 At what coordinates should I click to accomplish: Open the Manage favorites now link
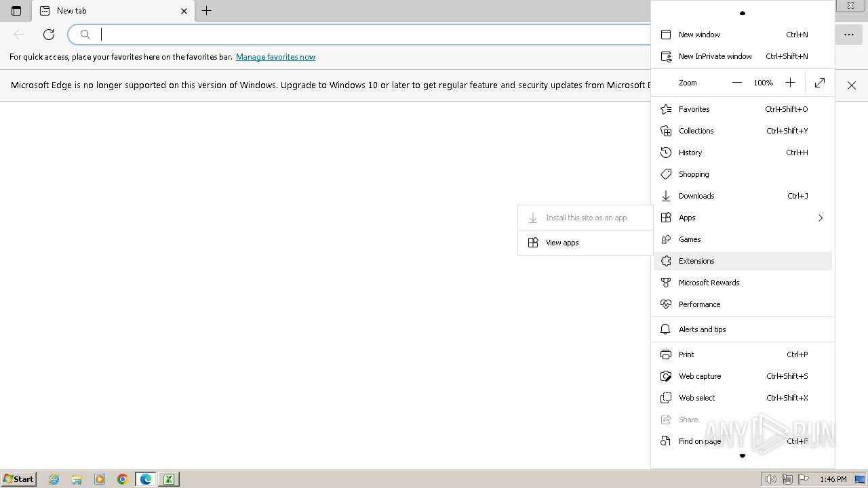point(275,57)
